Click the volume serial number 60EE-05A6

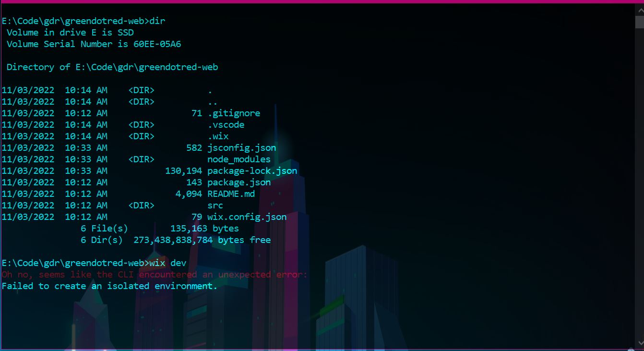(x=157, y=44)
